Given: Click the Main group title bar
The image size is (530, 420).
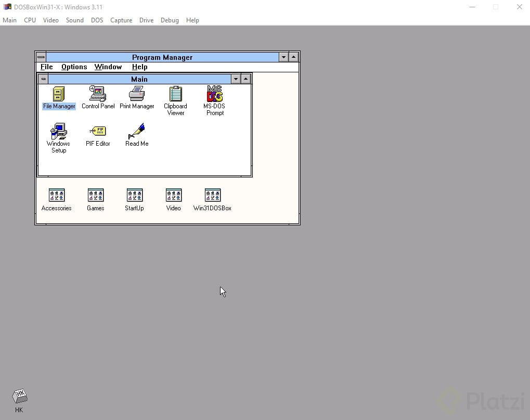Looking at the screenshot, I should pos(139,79).
